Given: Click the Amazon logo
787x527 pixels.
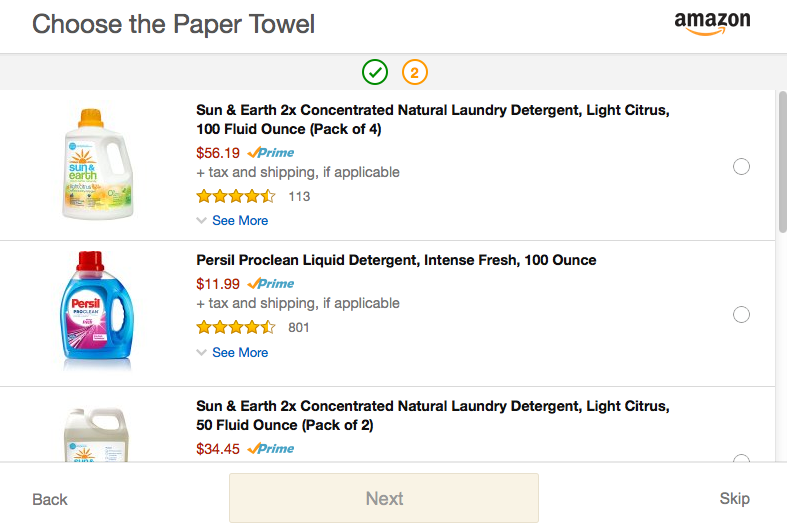Looking at the screenshot, I should [712, 23].
